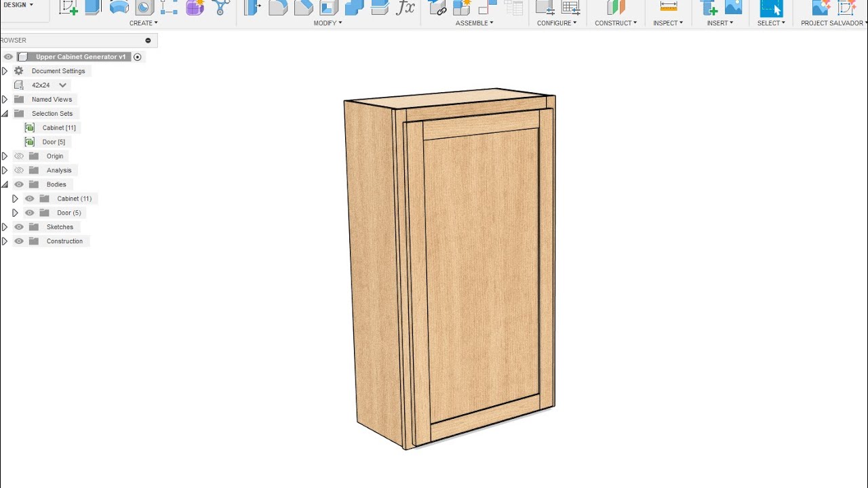868x488 pixels.
Task: Select the Extrude tool icon
Action: (x=93, y=7)
